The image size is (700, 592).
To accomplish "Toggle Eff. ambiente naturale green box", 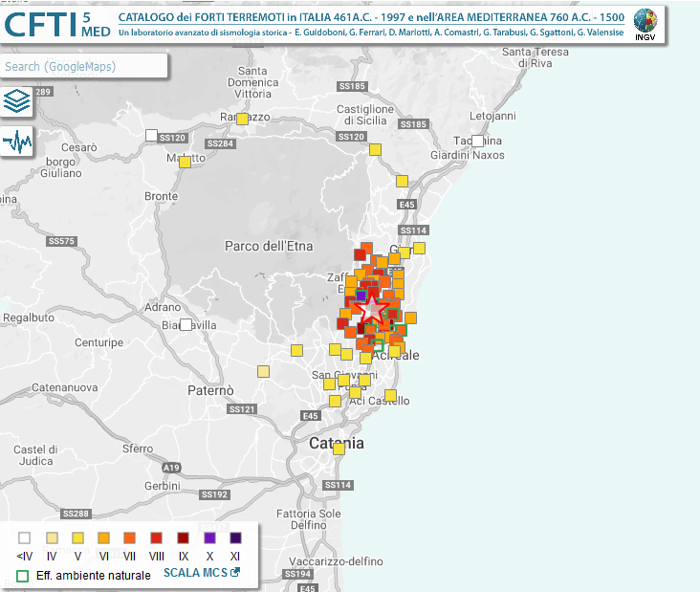I will click(24, 576).
